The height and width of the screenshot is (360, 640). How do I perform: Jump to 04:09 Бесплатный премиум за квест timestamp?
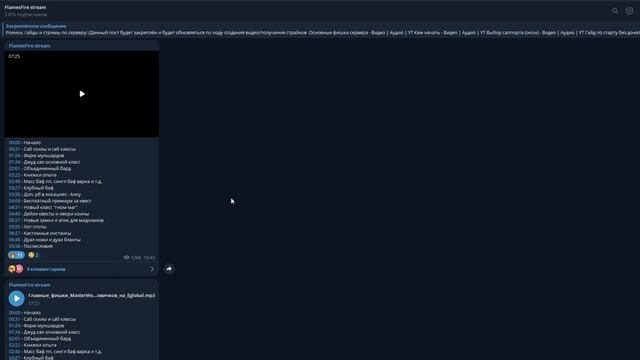14,201
